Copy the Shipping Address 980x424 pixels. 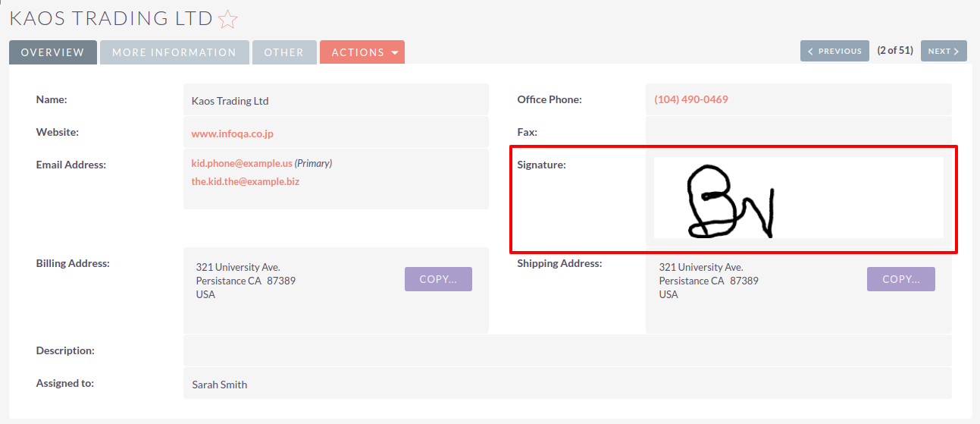(901, 279)
